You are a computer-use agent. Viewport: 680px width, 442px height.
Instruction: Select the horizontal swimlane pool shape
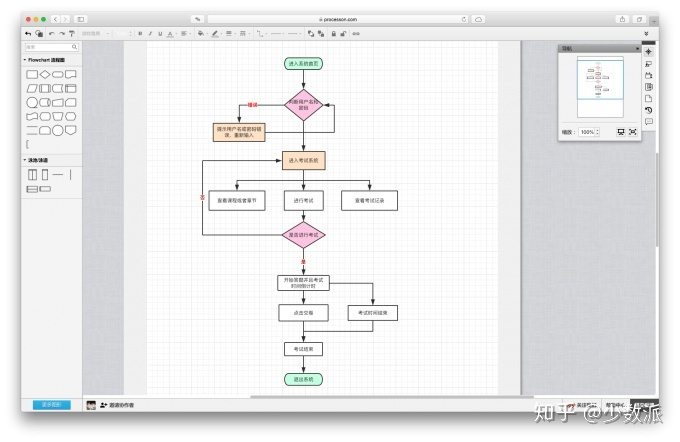pyautogui.click(x=33, y=189)
